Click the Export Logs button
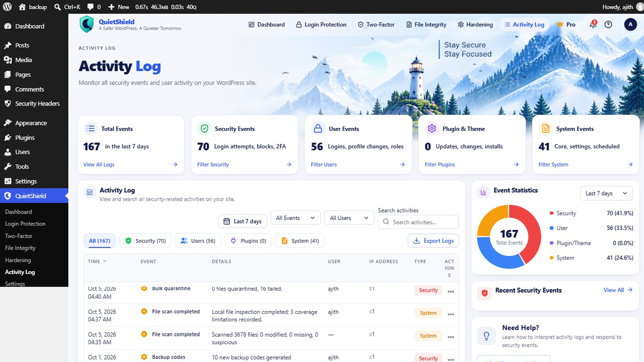Viewport: 644px width, 362px height. coord(433,241)
